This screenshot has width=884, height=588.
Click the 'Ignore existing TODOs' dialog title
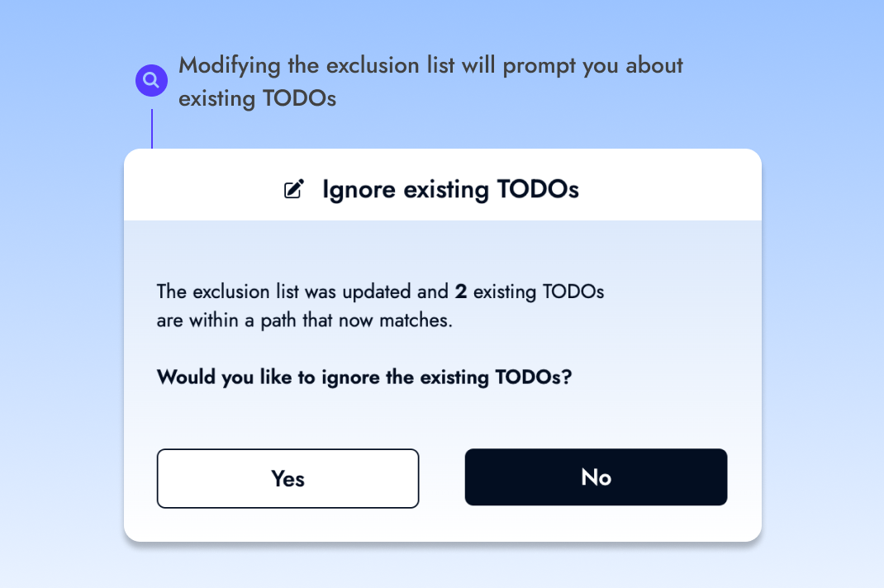pos(450,190)
